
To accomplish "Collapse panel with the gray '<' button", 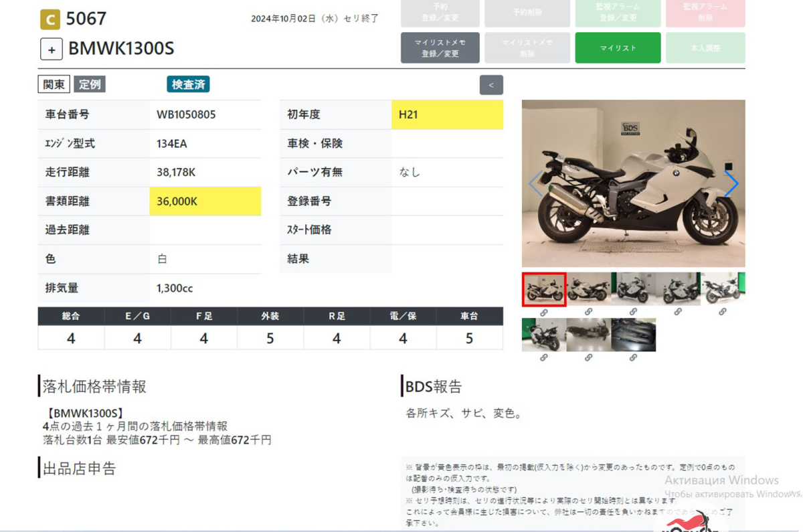I will [x=491, y=85].
